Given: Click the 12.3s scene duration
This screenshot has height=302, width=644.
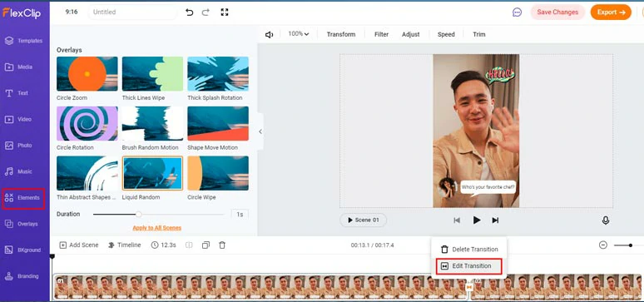Looking at the screenshot, I should click(163, 245).
